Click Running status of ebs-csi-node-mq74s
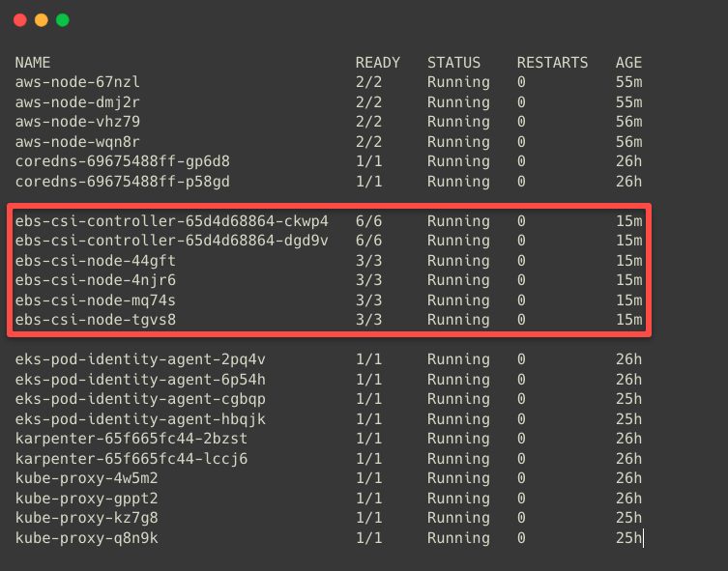728x571 pixels. 458,300
